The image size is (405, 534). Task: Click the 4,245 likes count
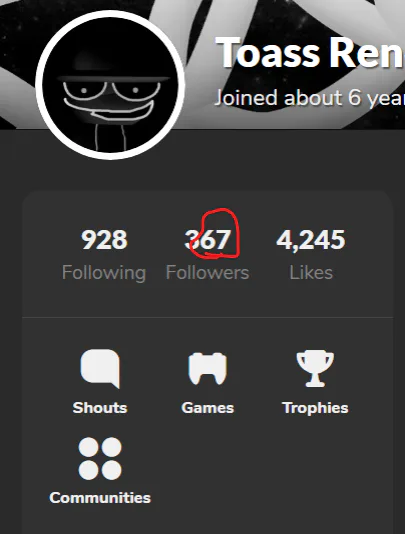coord(311,240)
